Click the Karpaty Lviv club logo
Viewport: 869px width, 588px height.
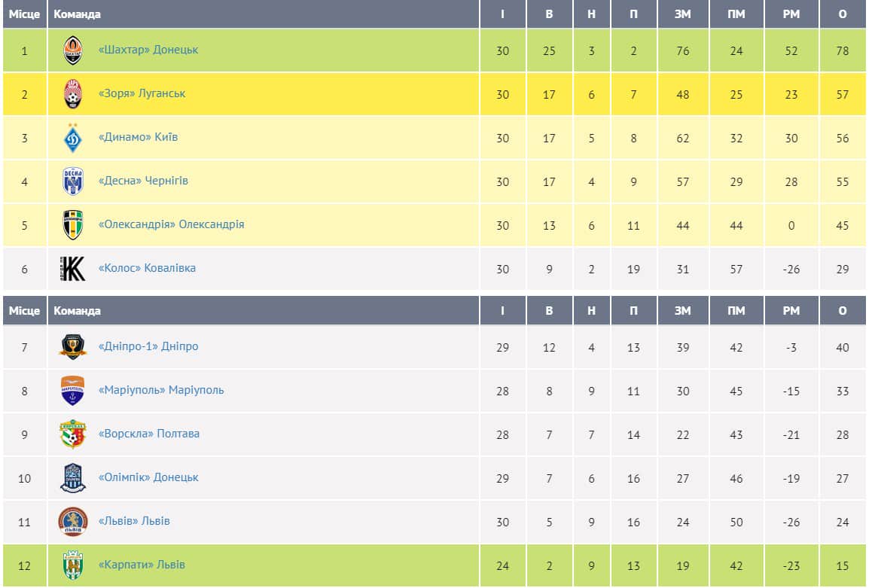pyautogui.click(x=73, y=565)
